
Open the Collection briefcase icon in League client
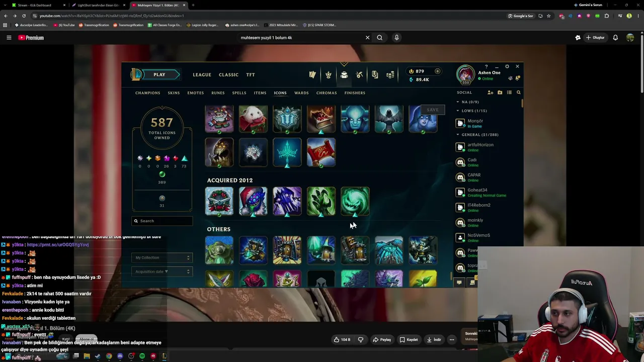coord(344,75)
